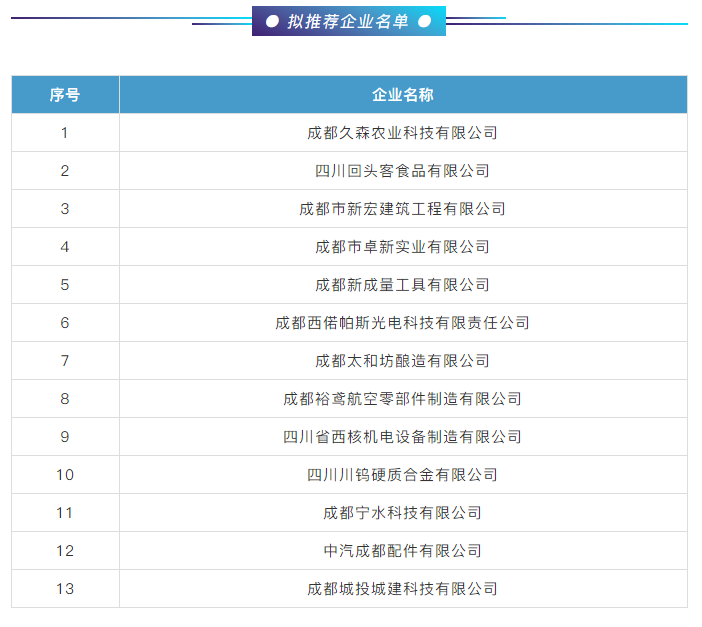Click serial number 7 cell
The width and height of the screenshot is (702, 627).
point(65,361)
